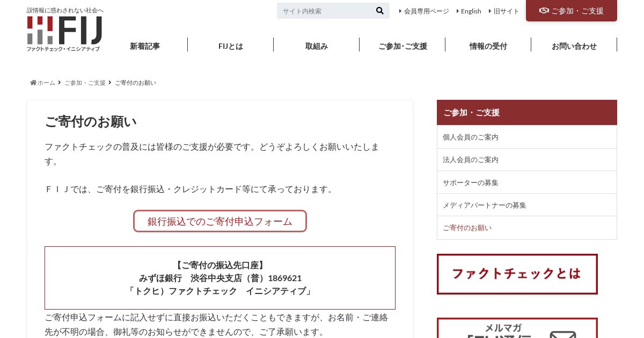Open 情報の受付 menu
The height and width of the screenshot is (338, 644).
point(488,46)
